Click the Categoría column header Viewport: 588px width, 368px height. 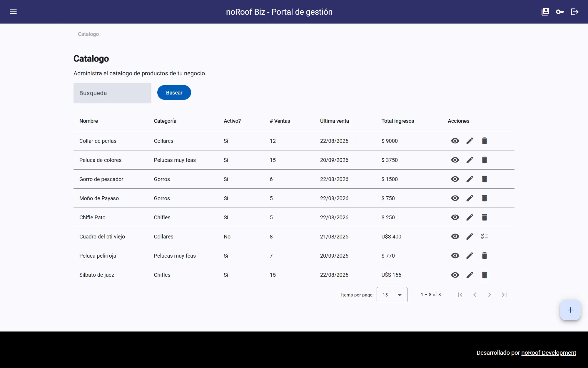pyautogui.click(x=165, y=121)
